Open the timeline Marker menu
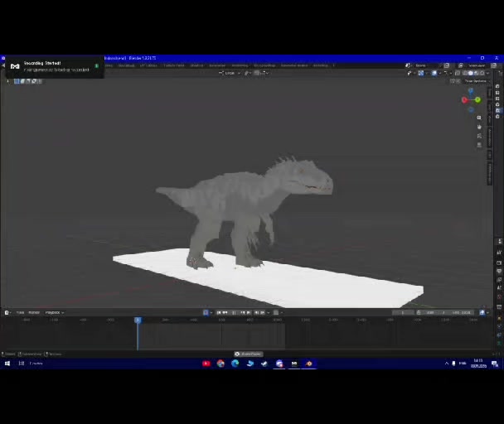This screenshot has height=424, width=504. (x=34, y=312)
